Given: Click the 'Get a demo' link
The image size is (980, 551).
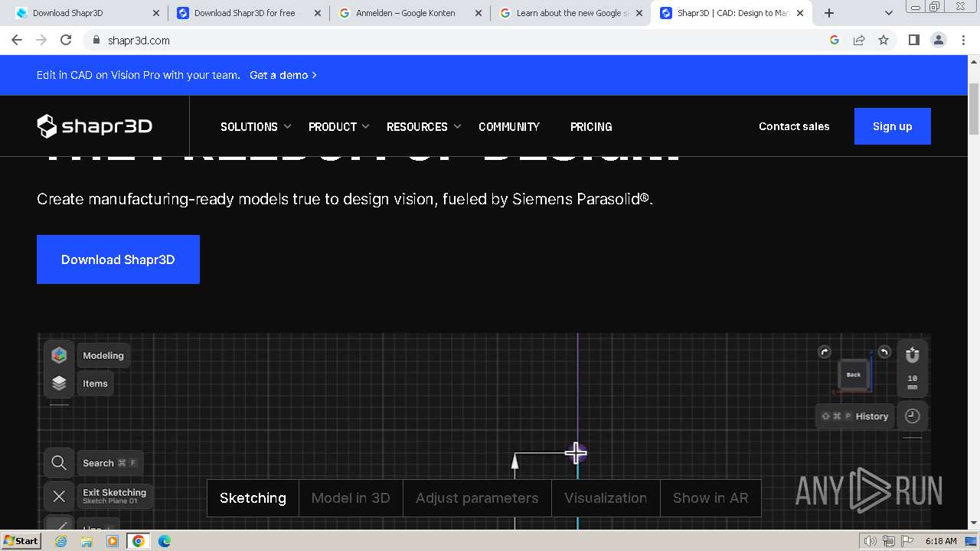Looking at the screenshot, I should (x=283, y=75).
